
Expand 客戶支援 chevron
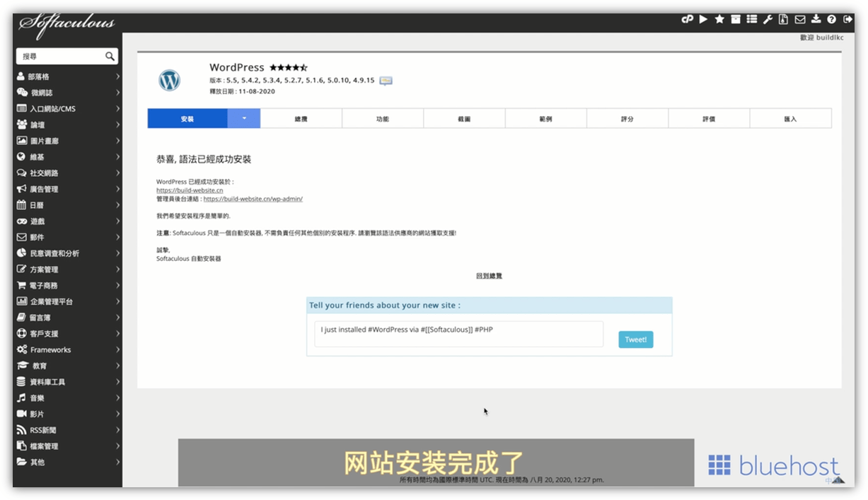pyautogui.click(x=117, y=334)
